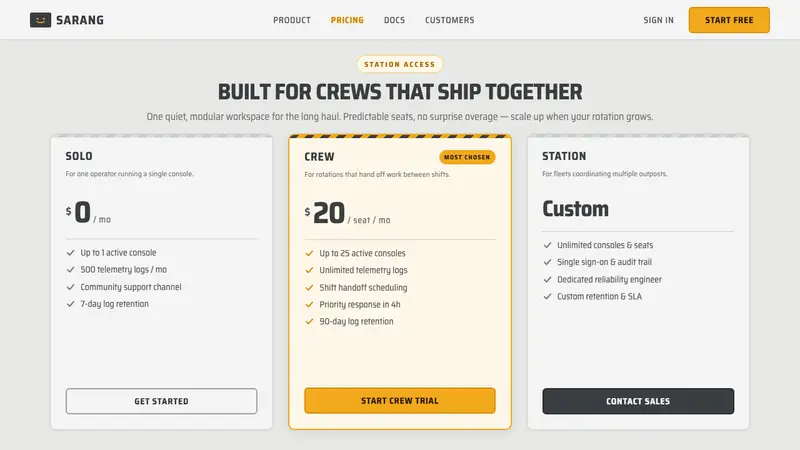Open the Customers nav link
Viewport: 800px width, 450px height.
click(449, 20)
